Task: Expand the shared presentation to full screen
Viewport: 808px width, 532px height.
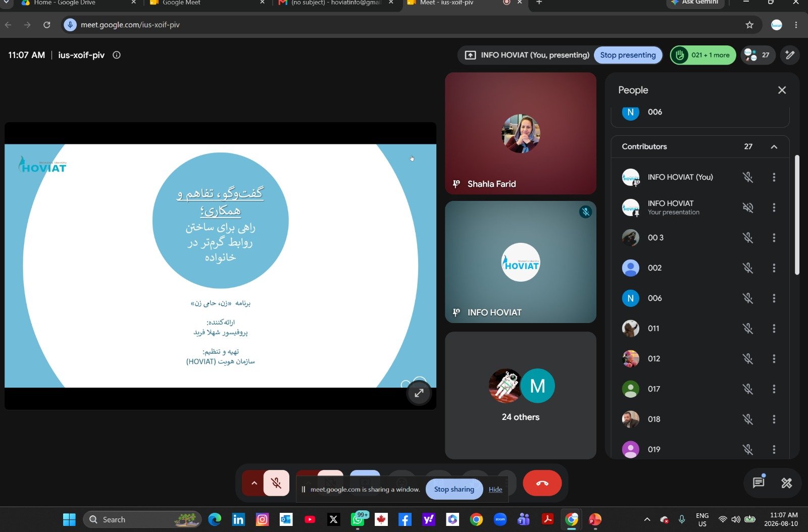Action: pyautogui.click(x=419, y=393)
